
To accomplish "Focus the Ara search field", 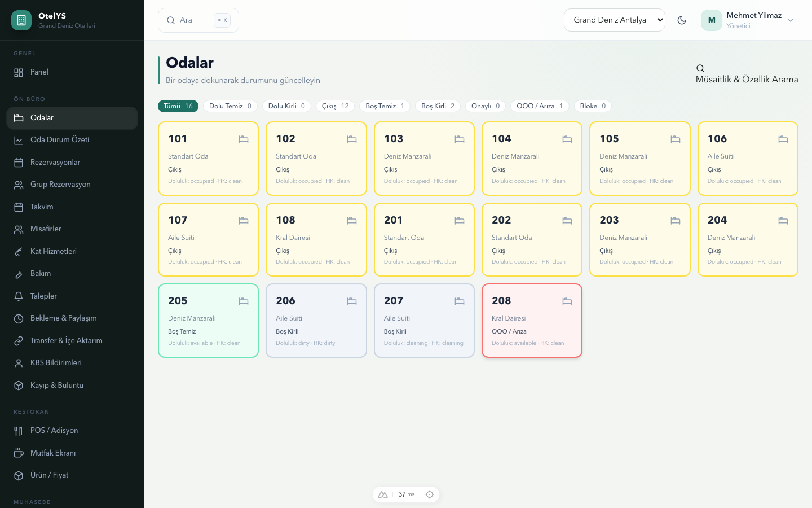I will point(198,20).
